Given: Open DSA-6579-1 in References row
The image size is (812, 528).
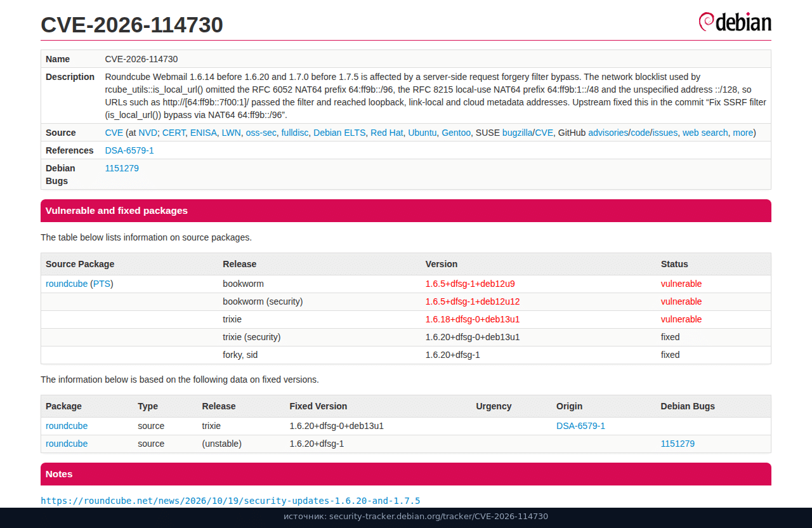Looking at the screenshot, I should point(129,150).
